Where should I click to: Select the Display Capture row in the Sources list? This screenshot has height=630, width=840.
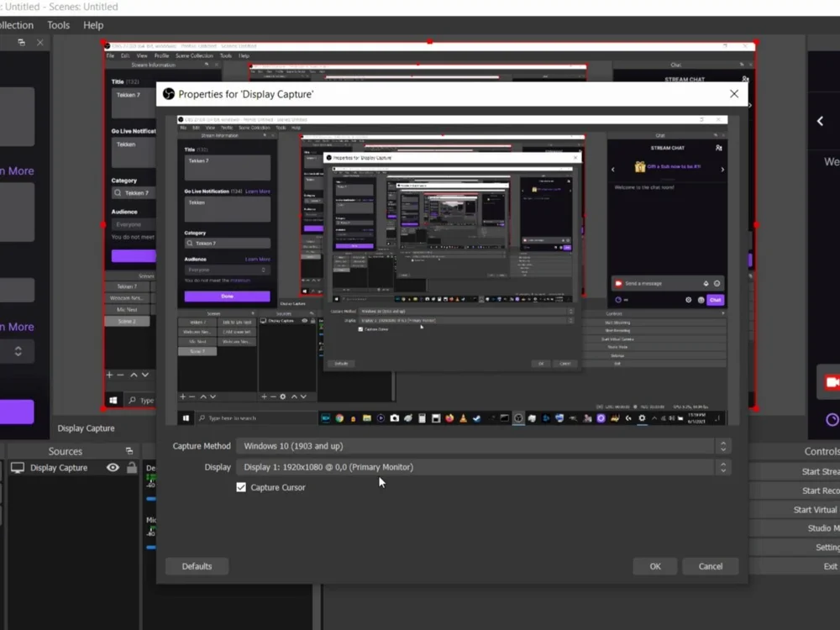(x=59, y=467)
